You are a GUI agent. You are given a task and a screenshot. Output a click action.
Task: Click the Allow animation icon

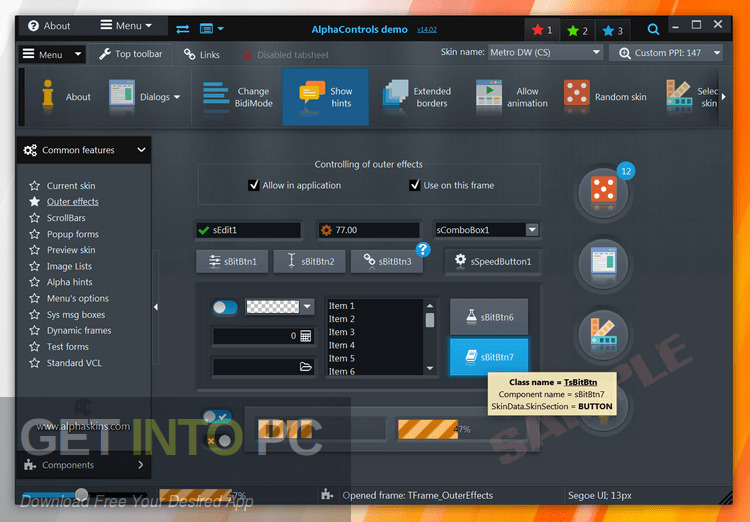488,93
